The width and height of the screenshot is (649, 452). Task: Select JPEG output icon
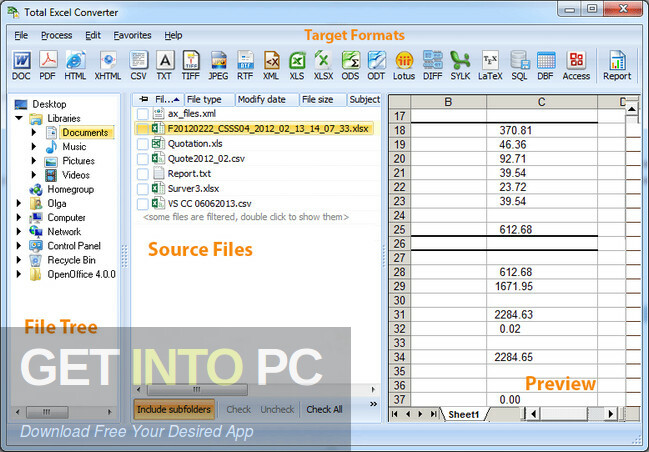218,65
